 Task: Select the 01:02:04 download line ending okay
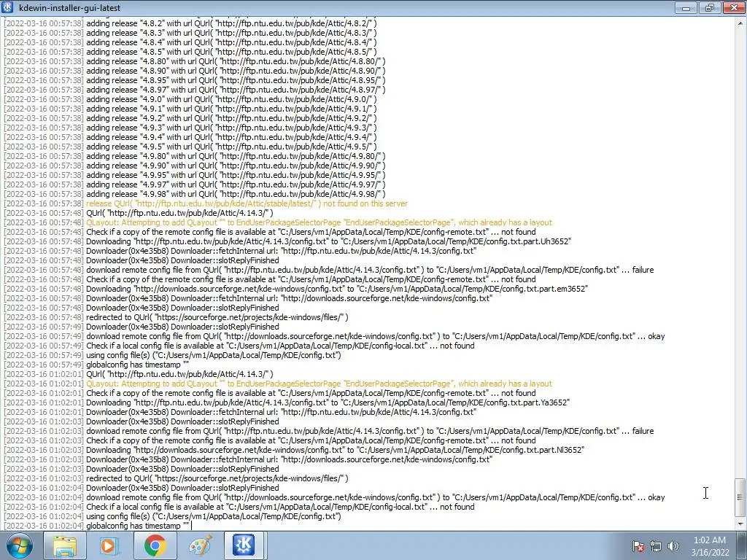334,497
